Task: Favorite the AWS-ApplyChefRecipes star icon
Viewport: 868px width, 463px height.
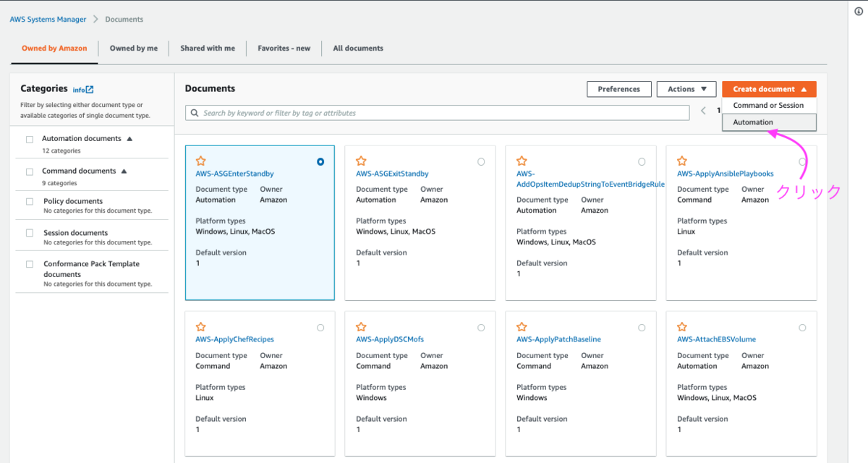Action: tap(201, 327)
